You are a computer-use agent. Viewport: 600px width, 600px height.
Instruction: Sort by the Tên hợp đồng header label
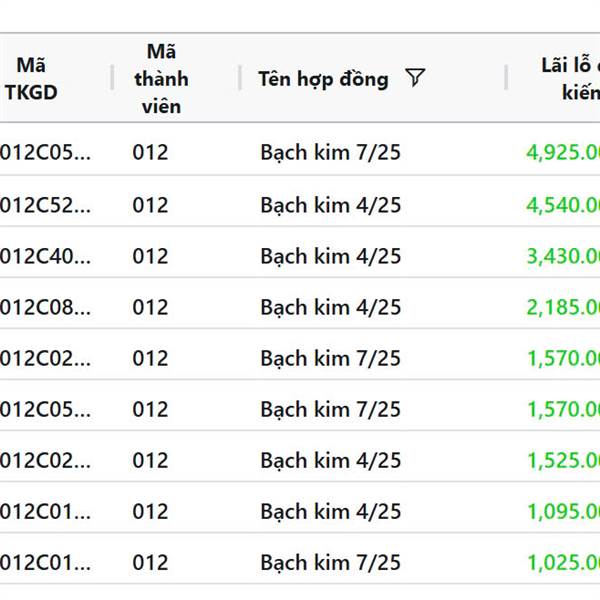322,79
